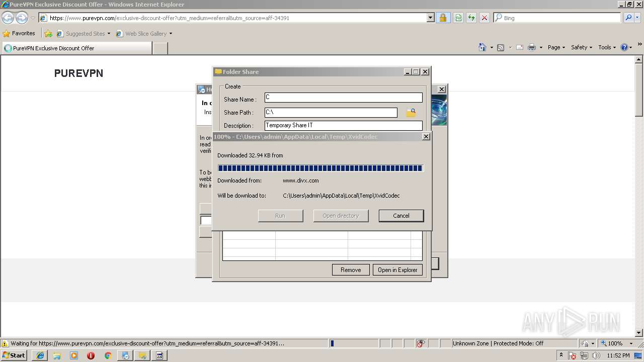
Task: Open media player icon in taskbar
Action: coord(74,355)
